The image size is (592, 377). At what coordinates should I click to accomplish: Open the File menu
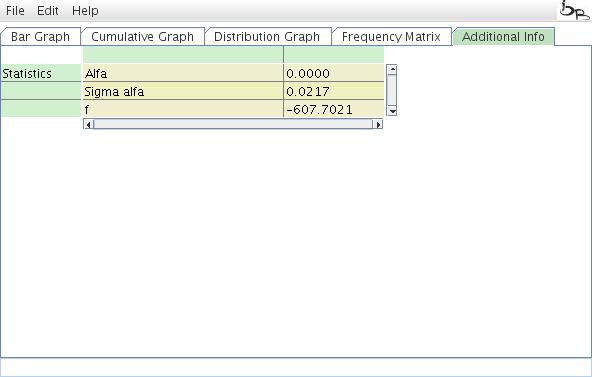pos(15,11)
